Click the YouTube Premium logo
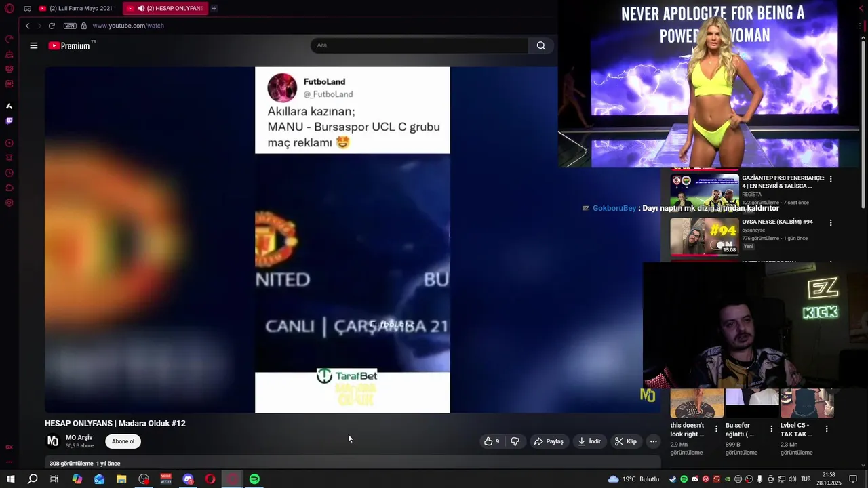868x488 pixels. (x=69, y=45)
